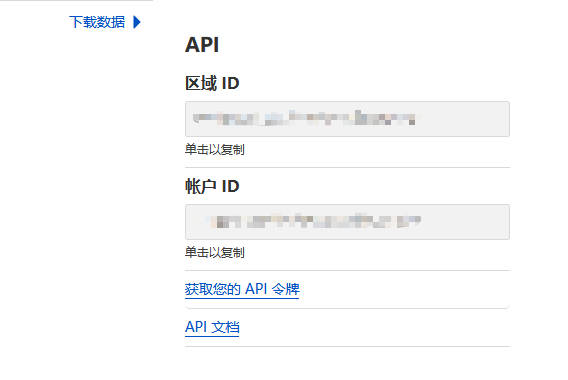
Task: Click the 区域 ID heading label
Action: (x=212, y=83)
